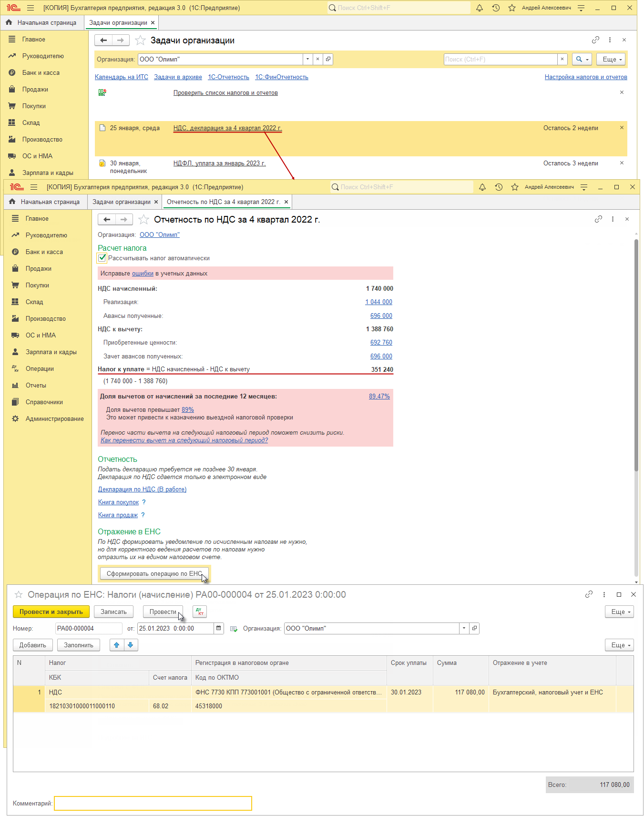Open Книга продаж link
Image resolution: width=644 pixels, height=816 pixels.
click(x=118, y=515)
